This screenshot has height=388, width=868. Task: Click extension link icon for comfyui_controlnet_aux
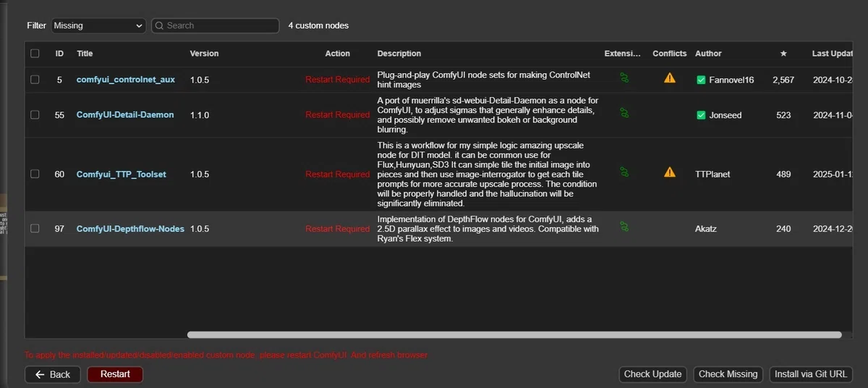624,77
